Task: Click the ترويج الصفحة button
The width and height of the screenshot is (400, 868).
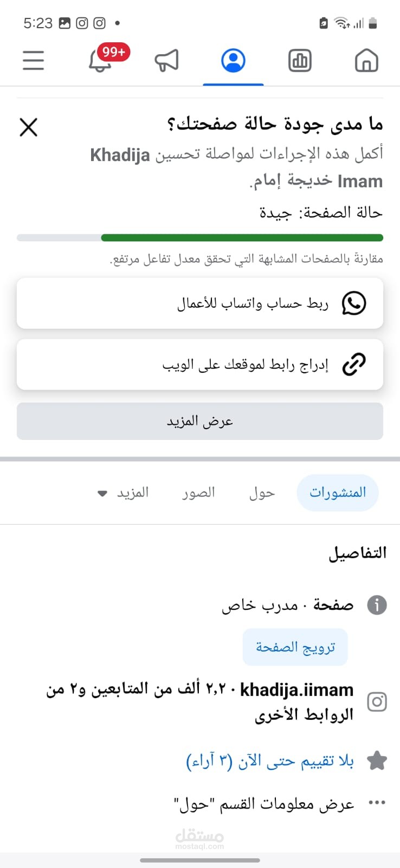Action: [295, 647]
